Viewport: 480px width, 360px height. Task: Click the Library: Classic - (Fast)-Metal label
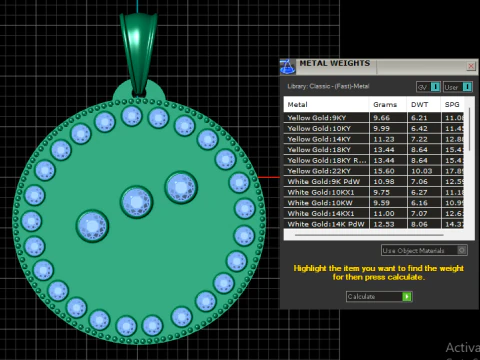(328, 86)
